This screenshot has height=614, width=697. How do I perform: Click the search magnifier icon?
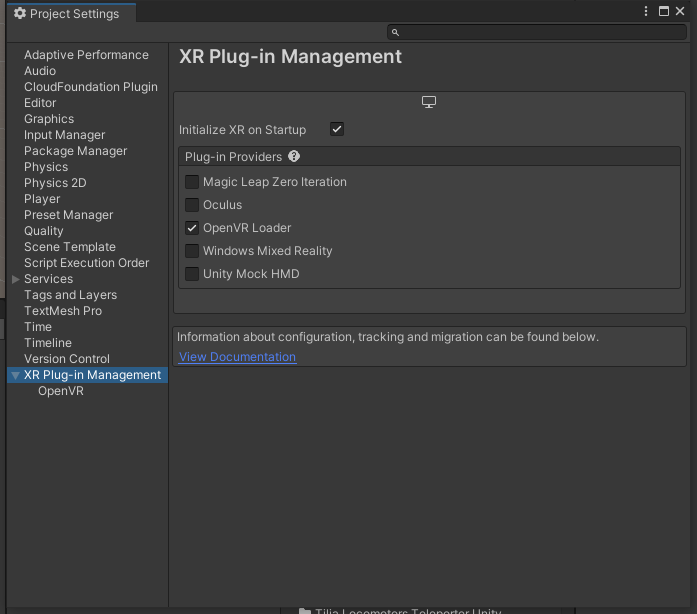pyautogui.click(x=395, y=32)
